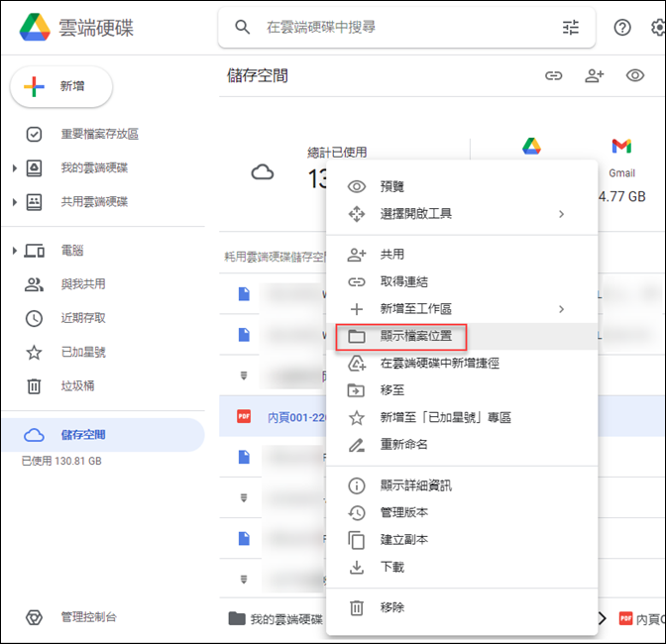The width and height of the screenshot is (666, 644).
Task: Click the preview eye icon in header
Action: [x=635, y=75]
